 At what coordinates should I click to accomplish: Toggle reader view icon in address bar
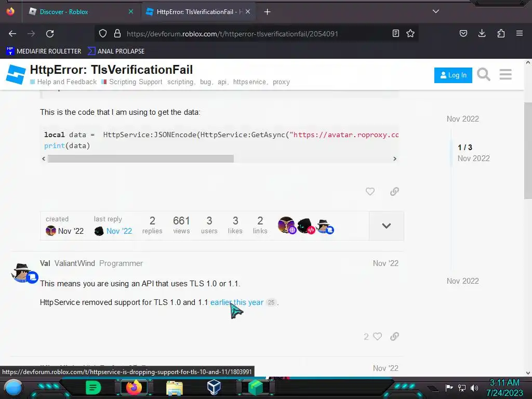(395, 34)
